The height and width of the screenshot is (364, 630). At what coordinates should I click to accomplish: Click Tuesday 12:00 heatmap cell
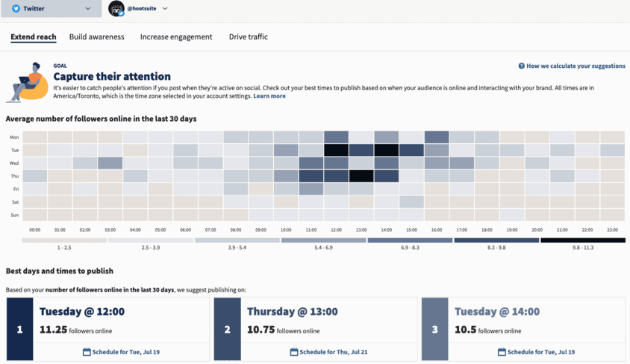coord(337,150)
